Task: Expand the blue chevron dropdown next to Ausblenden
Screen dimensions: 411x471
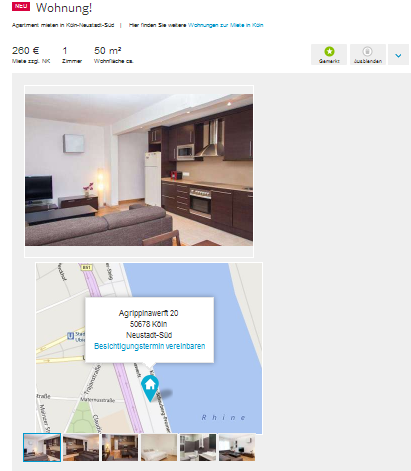Action: 398,55
